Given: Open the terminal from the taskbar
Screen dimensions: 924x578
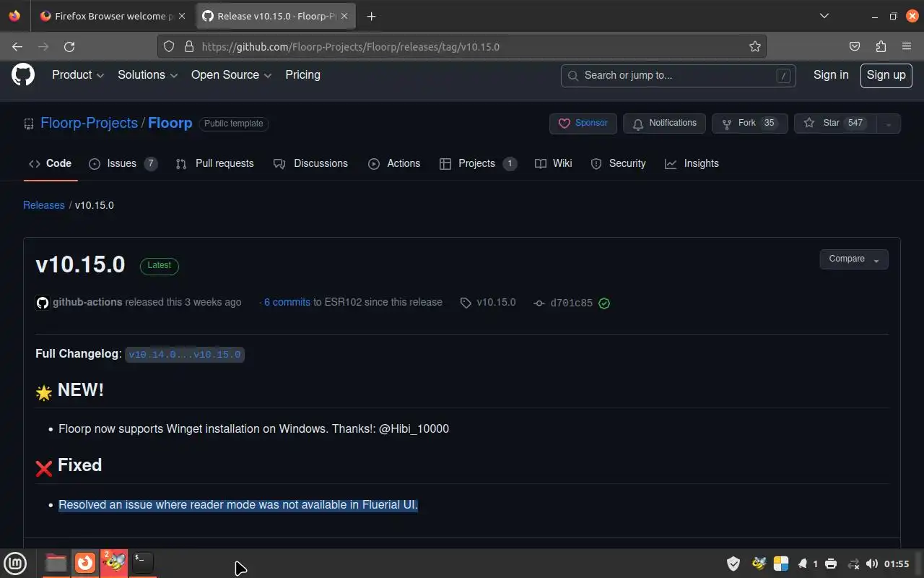Looking at the screenshot, I should [143, 562].
